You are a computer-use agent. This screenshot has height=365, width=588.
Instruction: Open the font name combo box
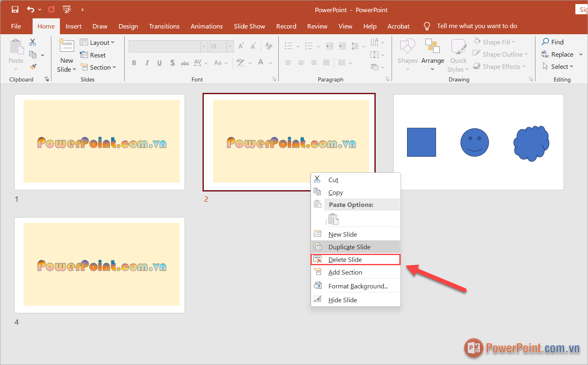click(168, 46)
